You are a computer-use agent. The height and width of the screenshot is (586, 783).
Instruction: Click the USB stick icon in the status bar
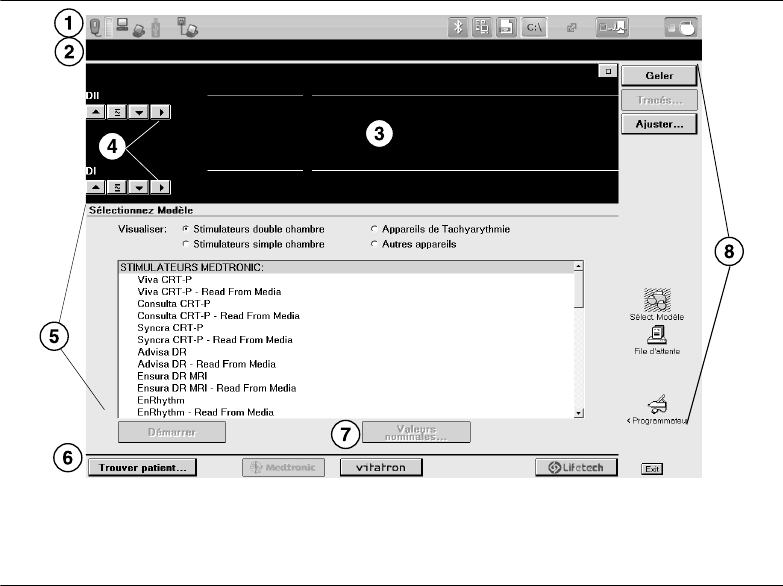click(156, 27)
